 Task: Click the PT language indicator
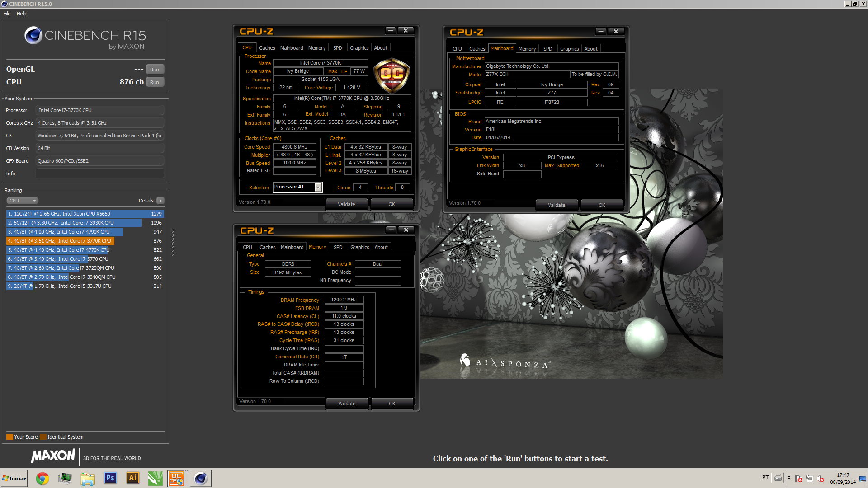[x=765, y=478]
